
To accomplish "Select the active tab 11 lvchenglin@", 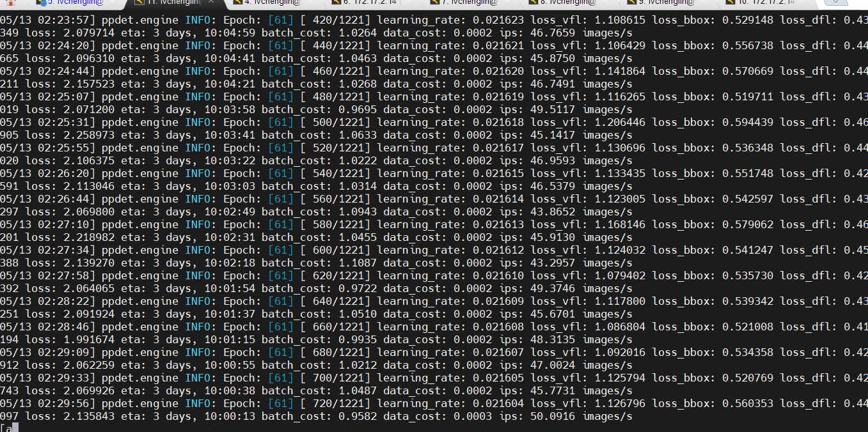I will pos(173,3).
